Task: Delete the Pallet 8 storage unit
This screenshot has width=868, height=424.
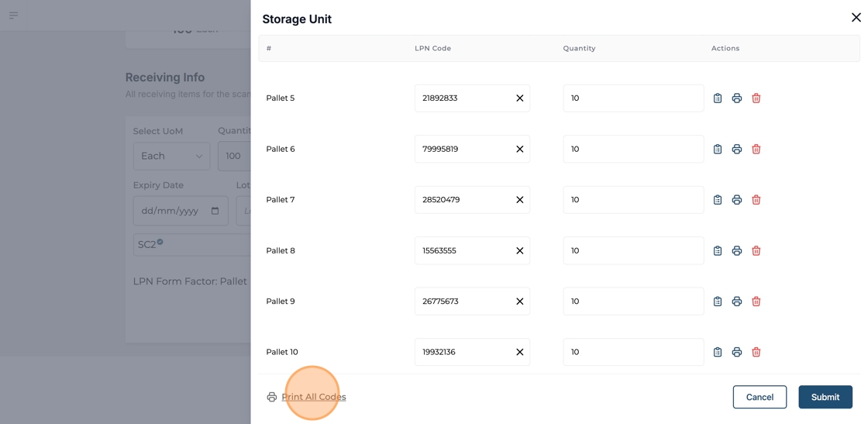Action: (x=756, y=251)
